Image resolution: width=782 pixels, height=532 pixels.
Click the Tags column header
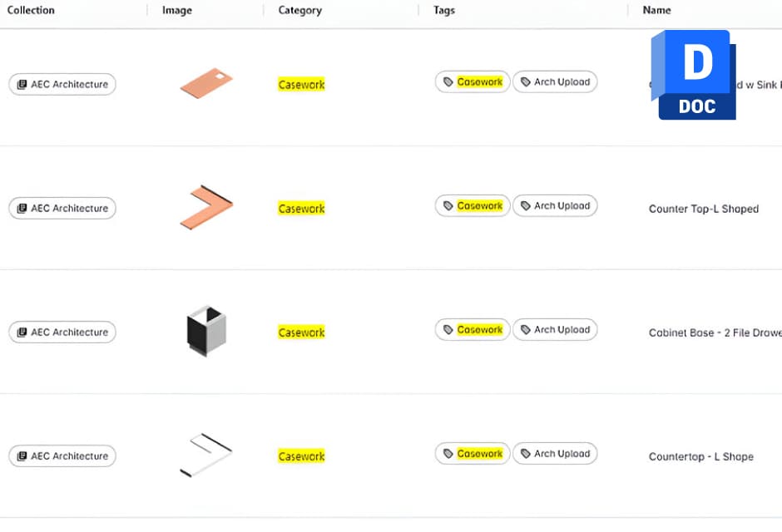click(x=443, y=10)
